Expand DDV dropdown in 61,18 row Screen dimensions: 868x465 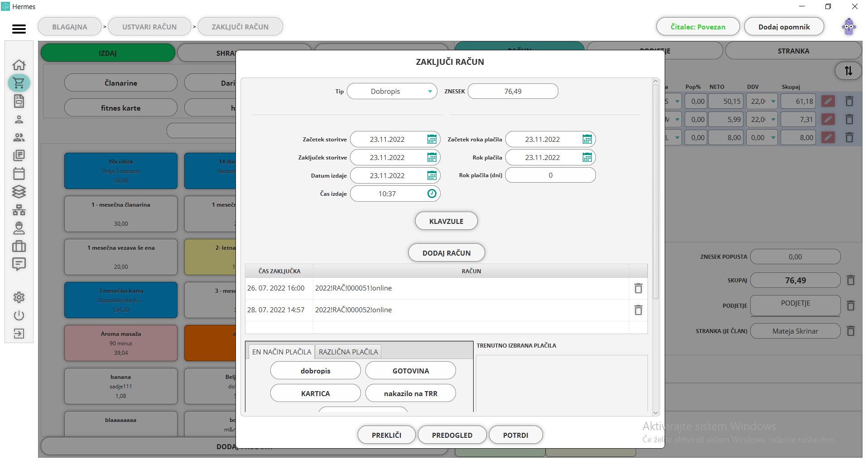[773, 102]
